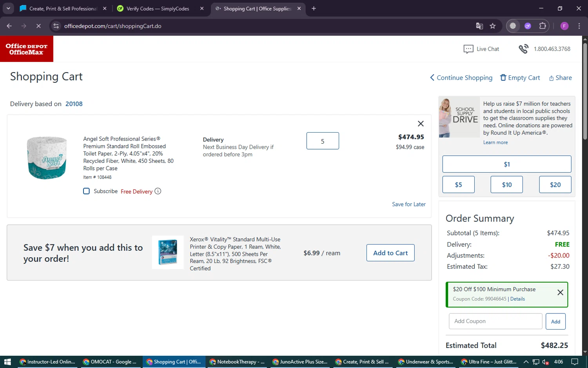Donate $5 to School Supply Drive

point(458,184)
